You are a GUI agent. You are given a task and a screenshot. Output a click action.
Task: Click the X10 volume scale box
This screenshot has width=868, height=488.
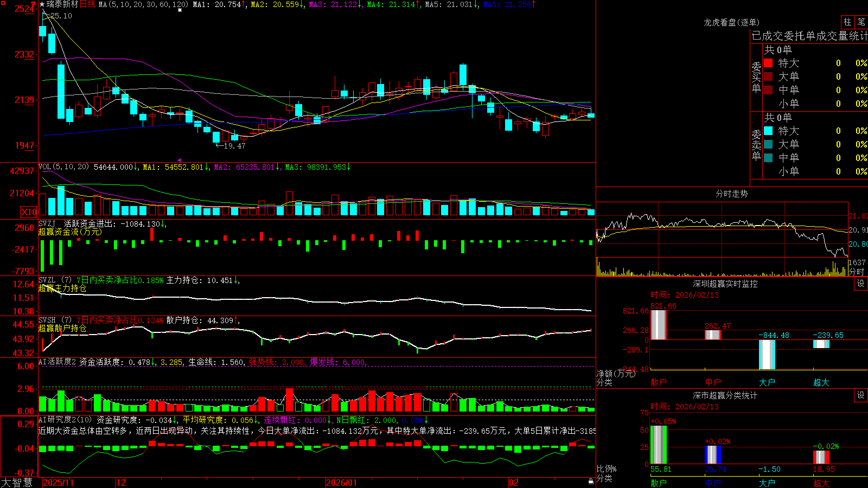tap(29, 212)
